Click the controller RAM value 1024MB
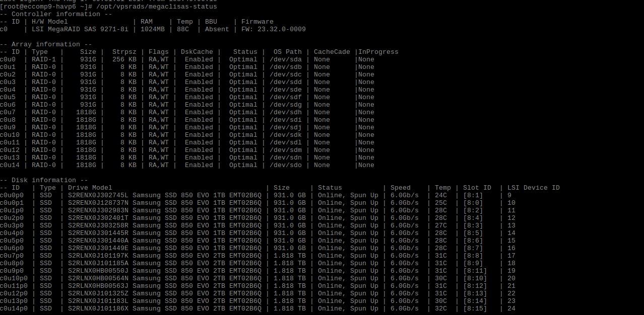This screenshot has width=644, height=315. pyautogui.click(x=152, y=29)
